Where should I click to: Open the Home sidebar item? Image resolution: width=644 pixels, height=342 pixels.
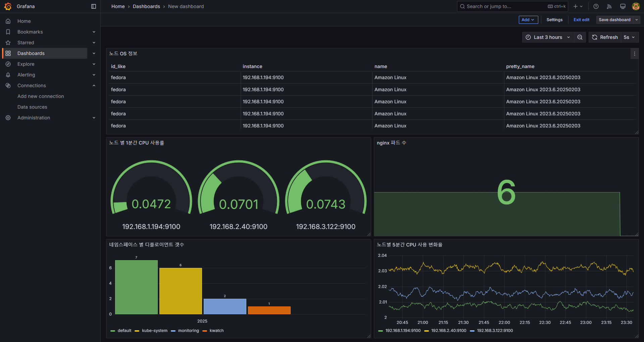(24, 21)
